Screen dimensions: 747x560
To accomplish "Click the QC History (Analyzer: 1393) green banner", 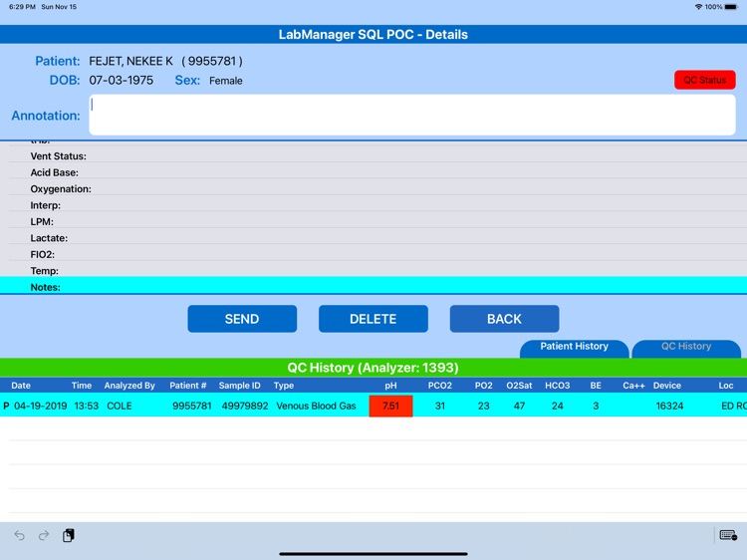I will (x=373, y=368).
